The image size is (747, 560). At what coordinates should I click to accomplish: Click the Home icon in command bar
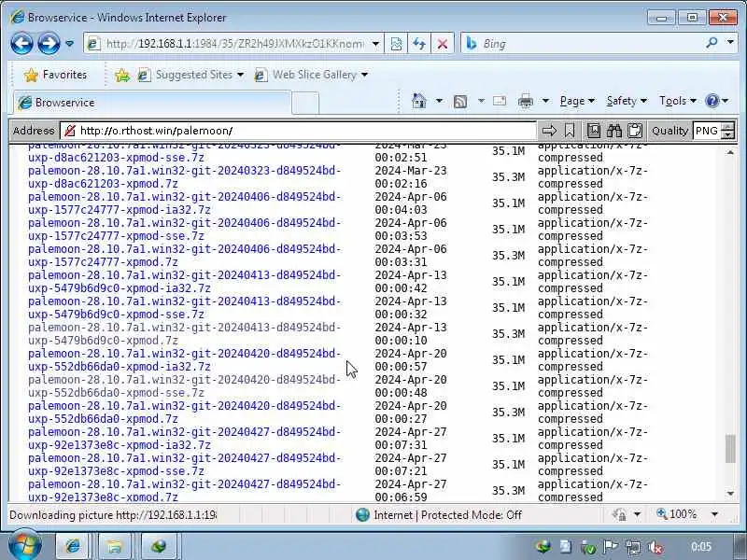(418, 101)
